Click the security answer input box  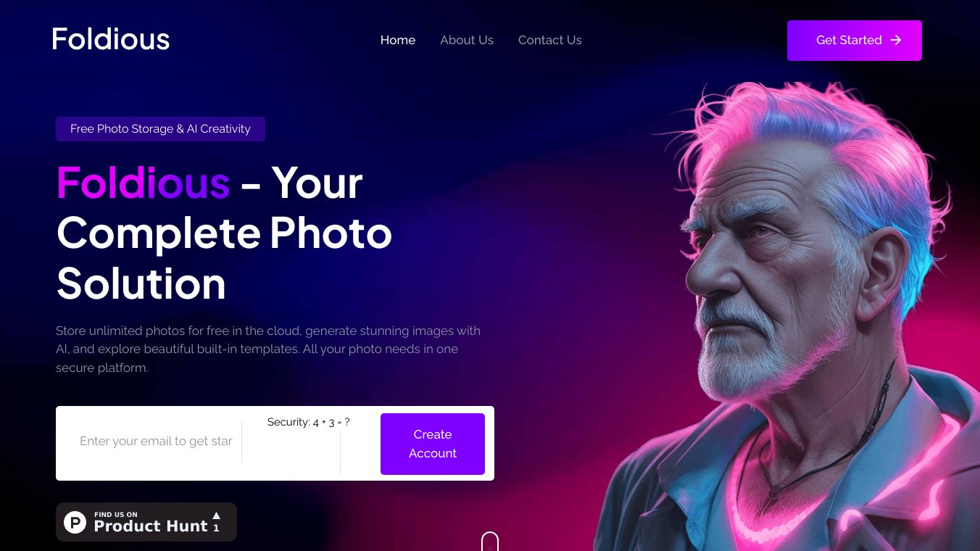click(x=291, y=452)
